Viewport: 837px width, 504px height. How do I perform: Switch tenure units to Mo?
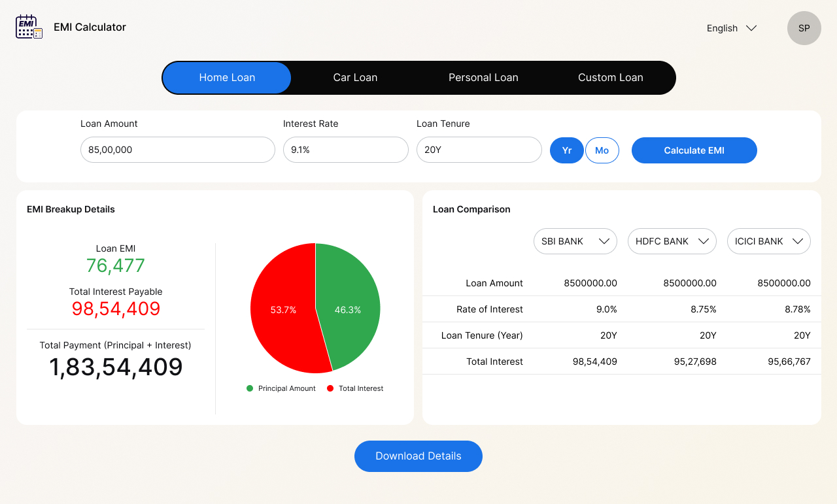click(602, 150)
